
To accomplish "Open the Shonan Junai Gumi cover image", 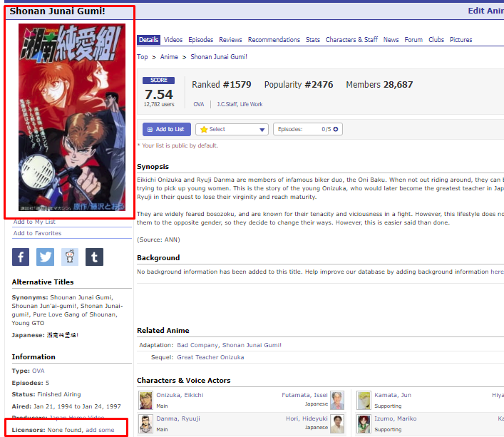I will 71,117.
